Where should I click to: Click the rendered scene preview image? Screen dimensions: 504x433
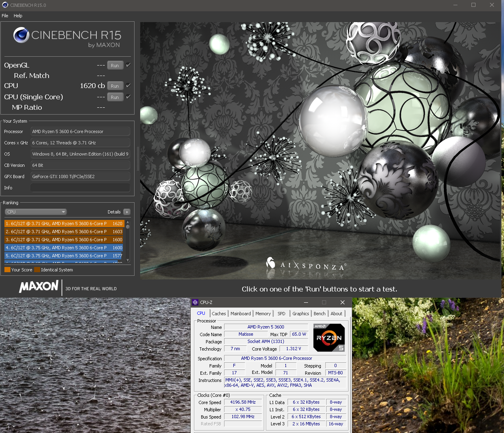(320, 151)
